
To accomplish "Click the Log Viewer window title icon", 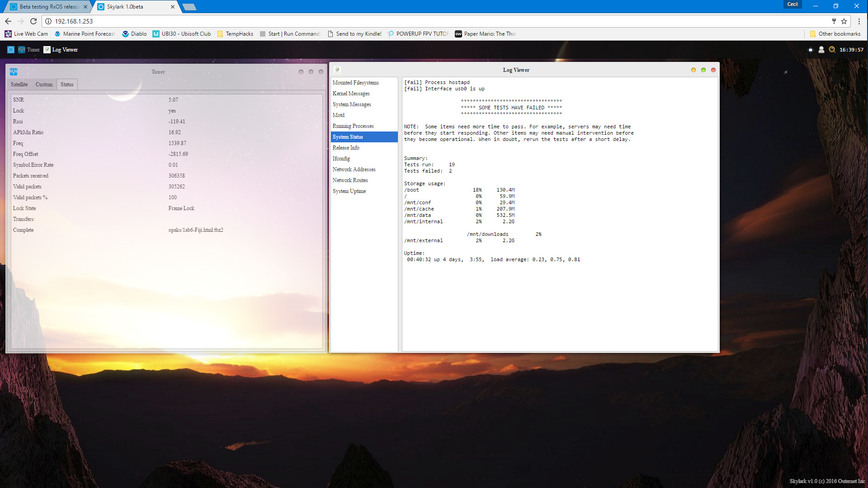I will click(x=337, y=70).
